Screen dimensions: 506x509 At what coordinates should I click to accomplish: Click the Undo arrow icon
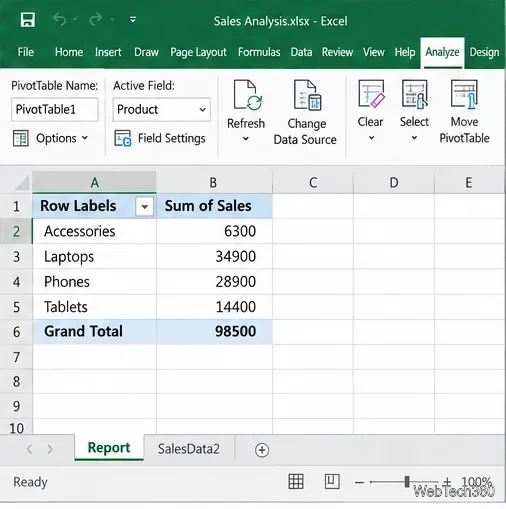(60, 19)
